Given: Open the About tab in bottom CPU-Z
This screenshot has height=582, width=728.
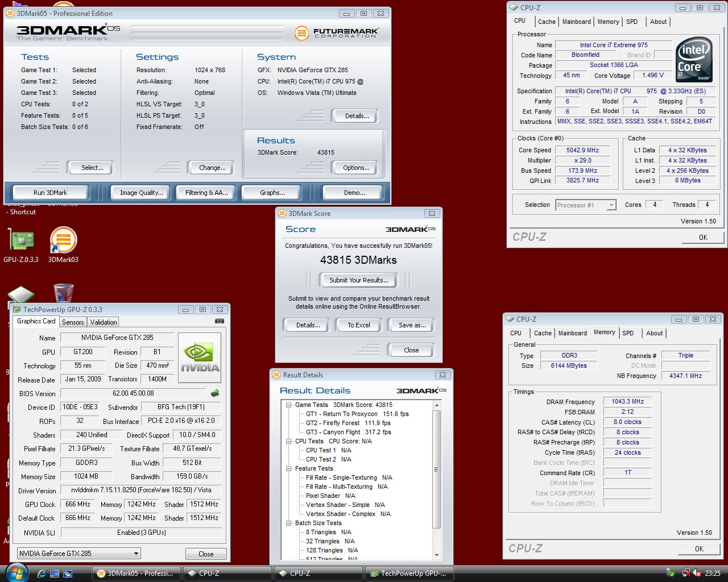Looking at the screenshot, I should click(x=654, y=333).
